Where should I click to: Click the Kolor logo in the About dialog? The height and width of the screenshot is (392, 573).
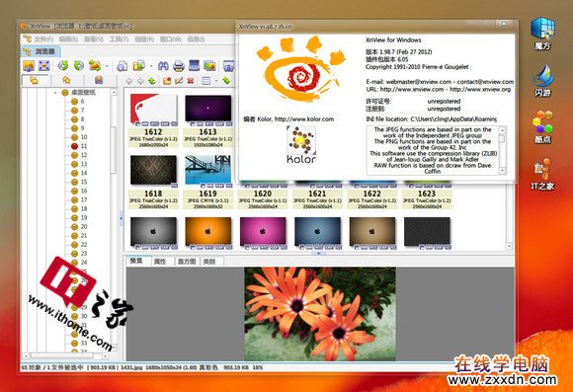point(300,145)
